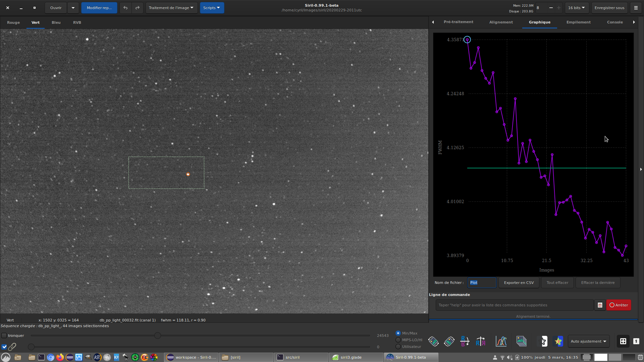The width and height of the screenshot is (644, 362).
Task: Toggle the negative view star icon
Action: coord(542,341)
